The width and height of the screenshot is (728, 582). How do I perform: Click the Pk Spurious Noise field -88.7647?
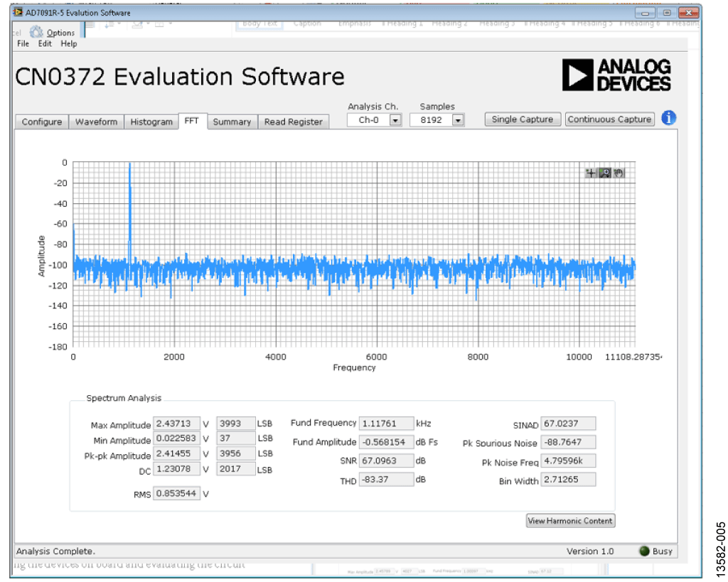point(568,442)
